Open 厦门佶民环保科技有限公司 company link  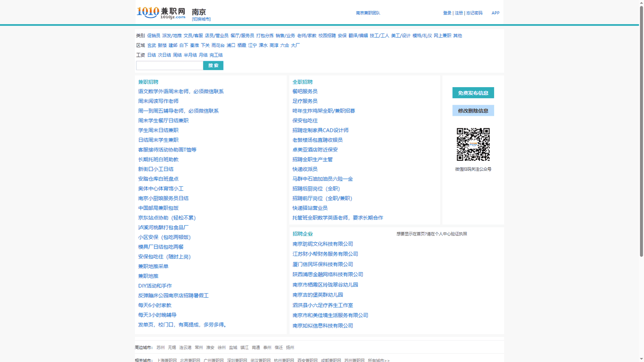click(323, 265)
